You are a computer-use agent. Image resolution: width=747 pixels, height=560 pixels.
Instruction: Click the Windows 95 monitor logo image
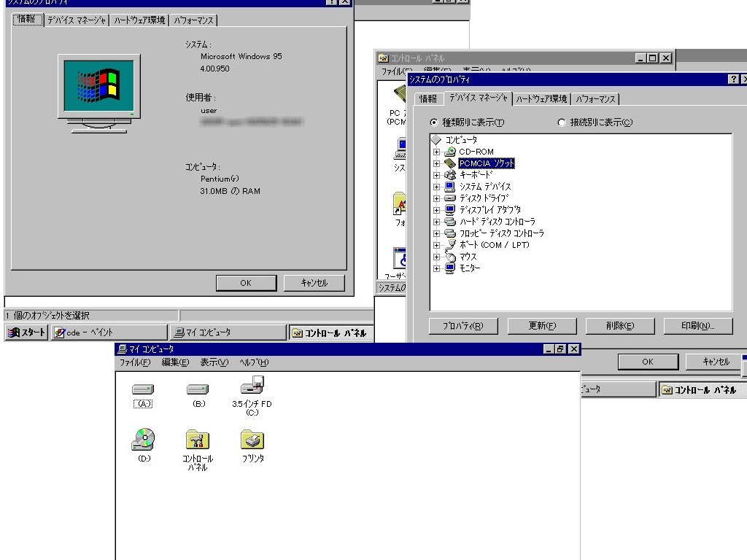[x=99, y=93]
